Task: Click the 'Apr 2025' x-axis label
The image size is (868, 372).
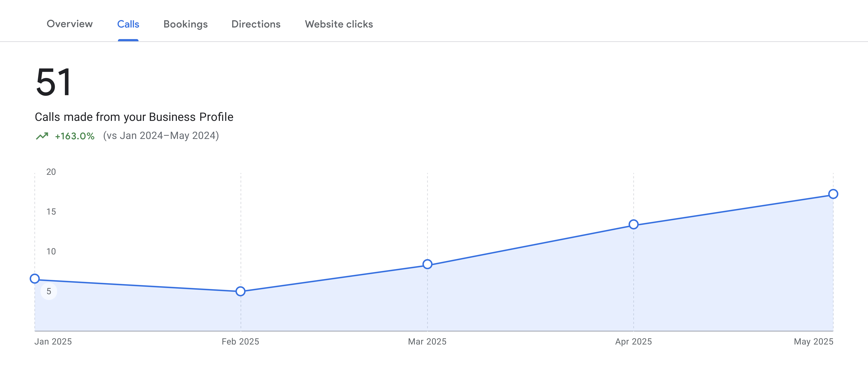Action: coord(633,342)
